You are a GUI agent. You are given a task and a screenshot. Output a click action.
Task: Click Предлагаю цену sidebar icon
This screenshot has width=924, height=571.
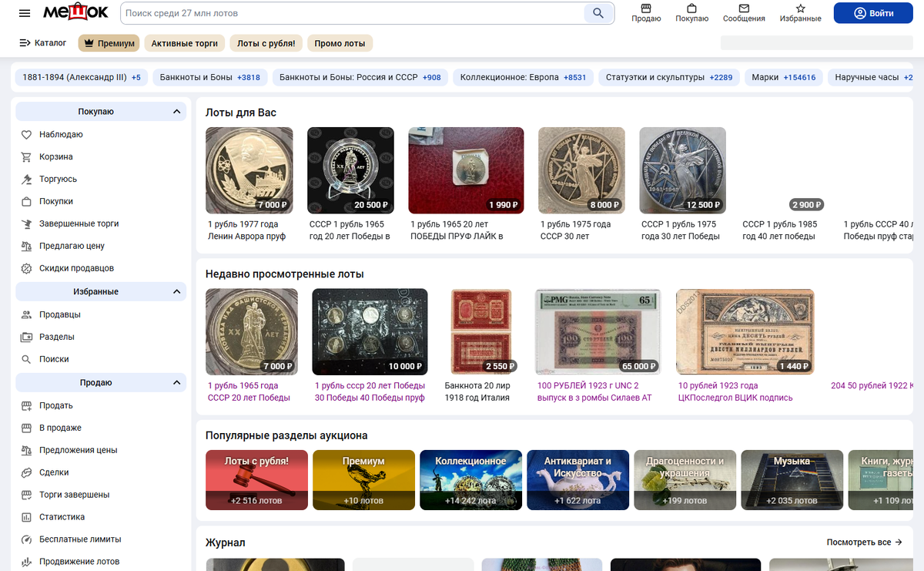tap(26, 247)
